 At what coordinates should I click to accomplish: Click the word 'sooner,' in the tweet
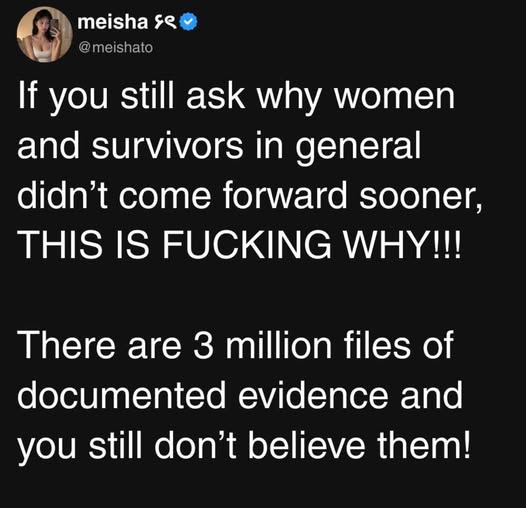point(421,197)
